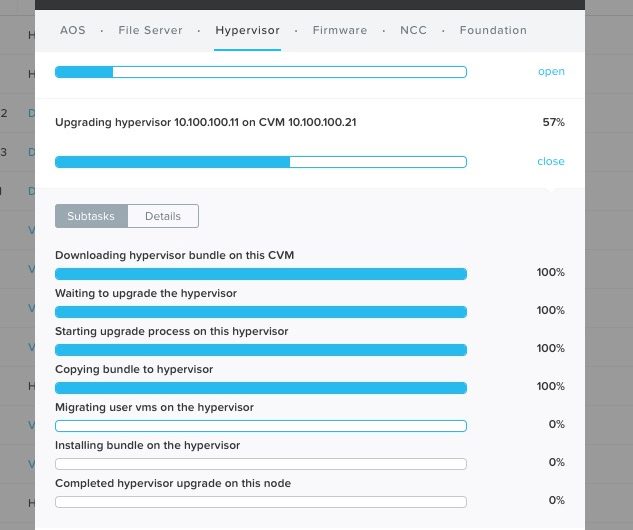This screenshot has height=530, width=633.
Task: Go to the Firmware tab
Action: coord(340,30)
